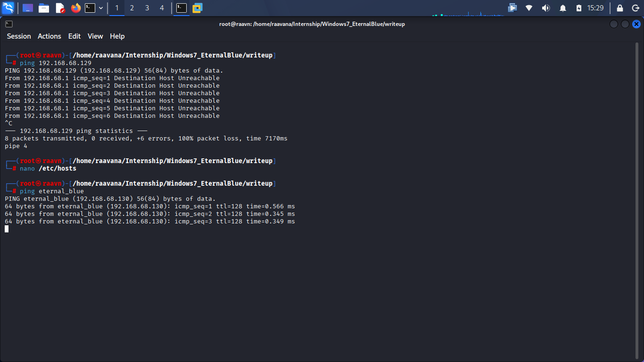Launch Firefox from the top panel

[75, 8]
